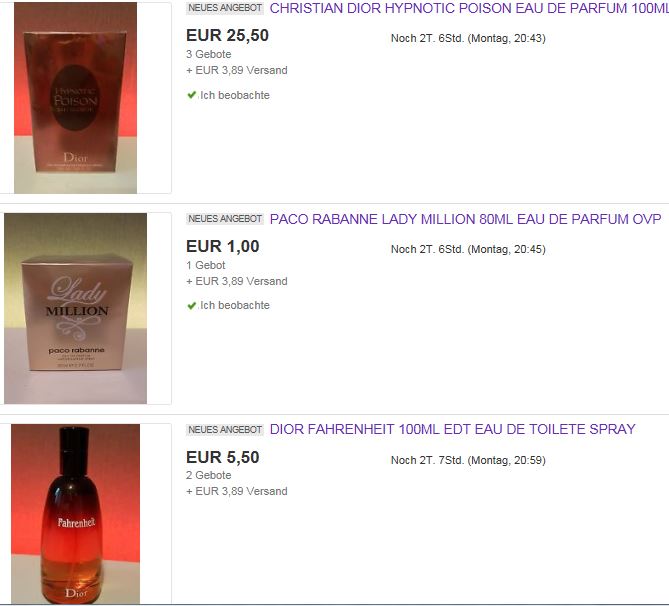Screen dimensions: 669x606
Task: Open Christian Dior Hypnotic Poison listing title
Action: pyautogui.click(x=469, y=8)
